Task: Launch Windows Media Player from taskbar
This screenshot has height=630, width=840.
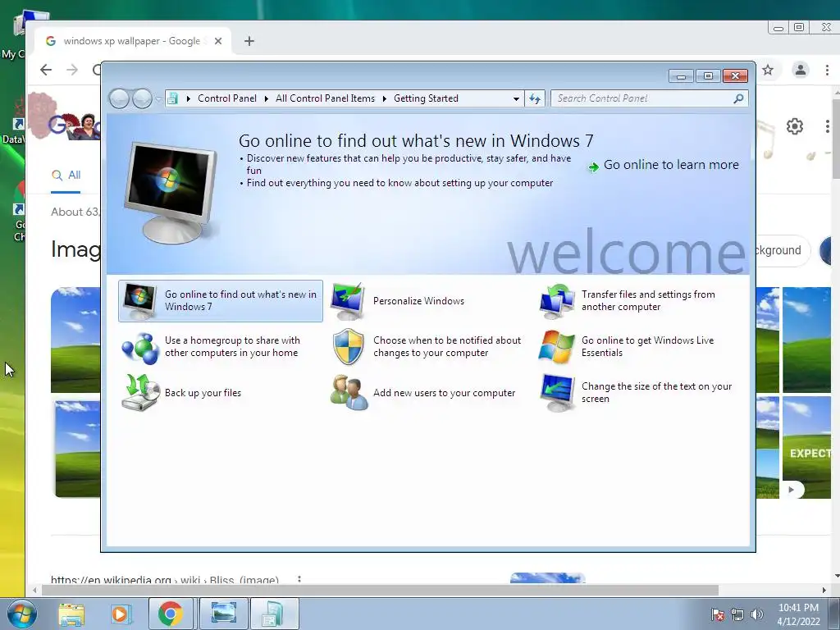Action: click(120, 614)
